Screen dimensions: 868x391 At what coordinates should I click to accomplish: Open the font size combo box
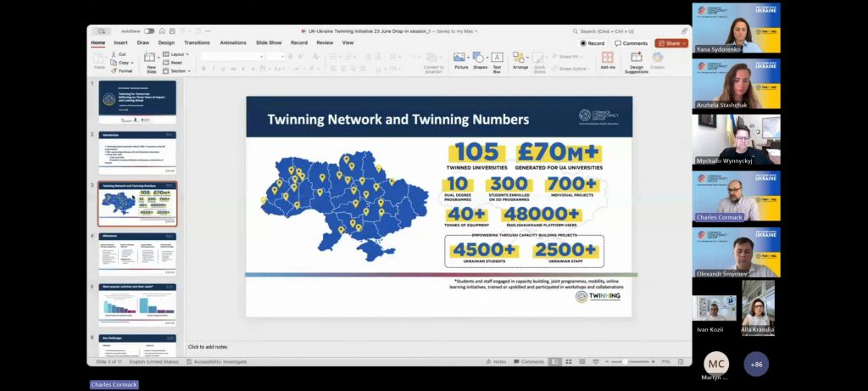coord(275,57)
